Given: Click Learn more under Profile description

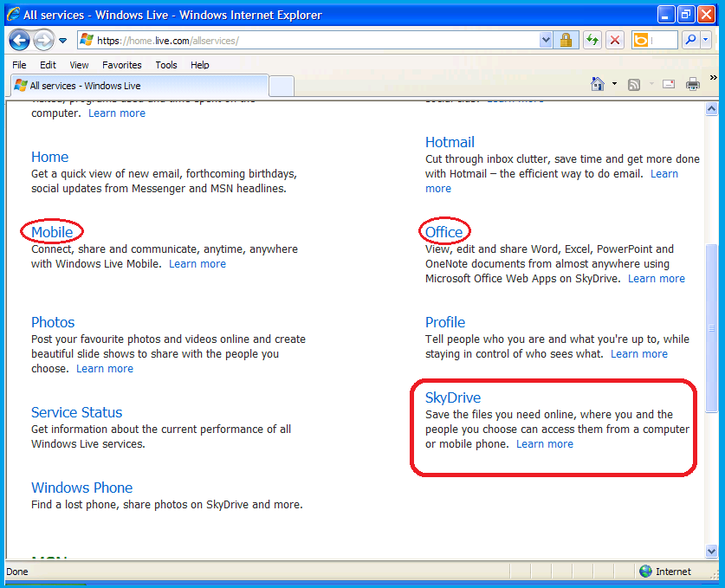Looking at the screenshot, I should pos(639,354).
